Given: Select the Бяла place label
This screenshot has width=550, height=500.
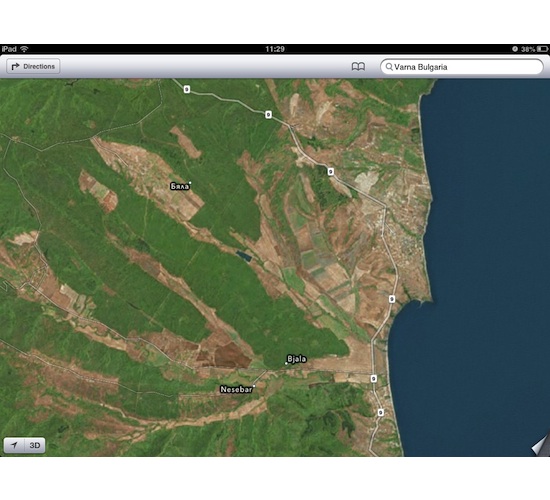Looking at the screenshot, I should tap(180, 186).
